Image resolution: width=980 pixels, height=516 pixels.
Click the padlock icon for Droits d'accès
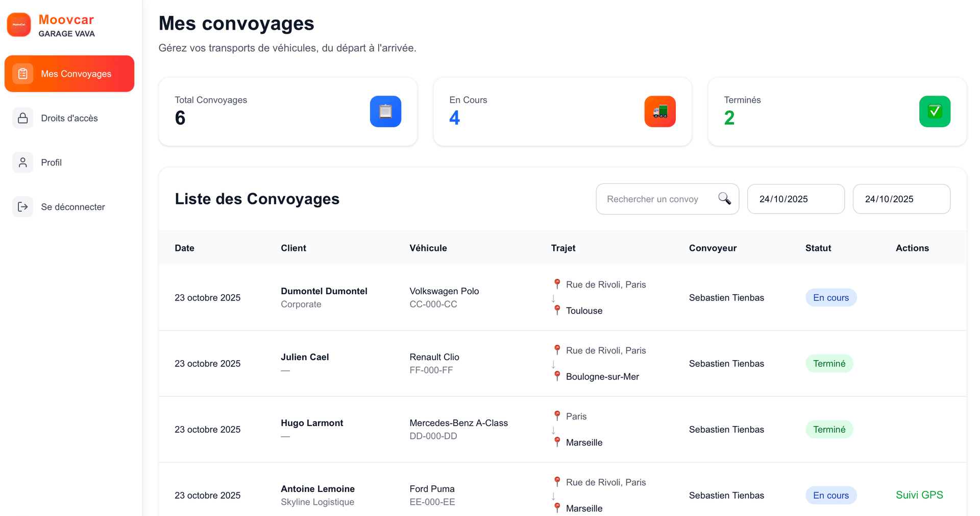point(23,118)
